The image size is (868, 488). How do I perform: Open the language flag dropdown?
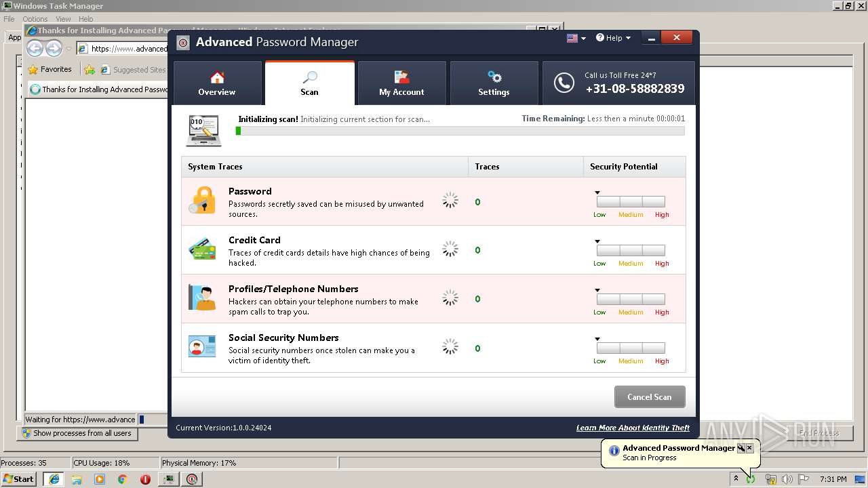(x=576, y=38)
